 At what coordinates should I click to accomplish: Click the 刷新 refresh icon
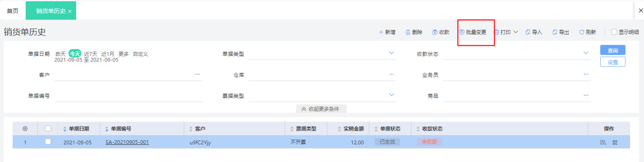pos(582,32)
